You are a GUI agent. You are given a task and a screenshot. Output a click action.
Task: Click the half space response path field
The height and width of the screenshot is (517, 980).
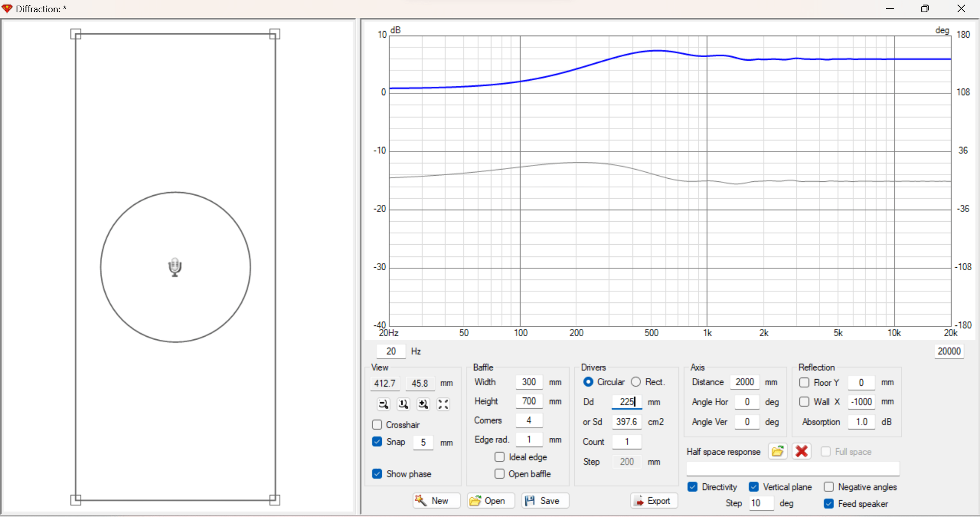(x=793, y=469)
